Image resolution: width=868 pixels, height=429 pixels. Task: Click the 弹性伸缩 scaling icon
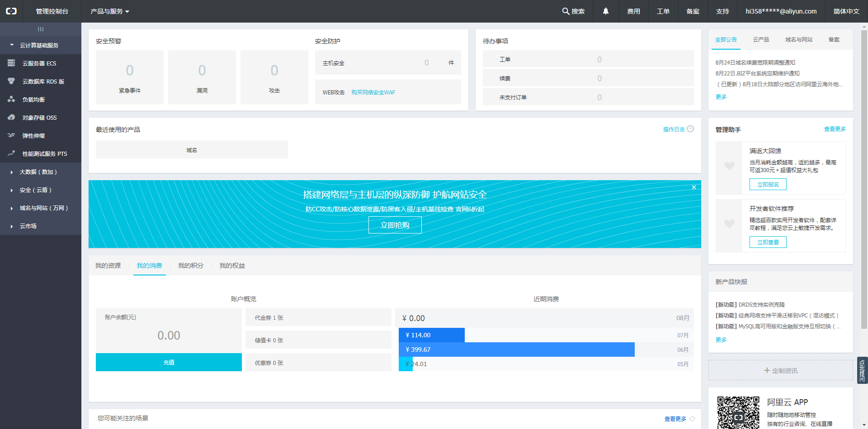tap(11, 135)
